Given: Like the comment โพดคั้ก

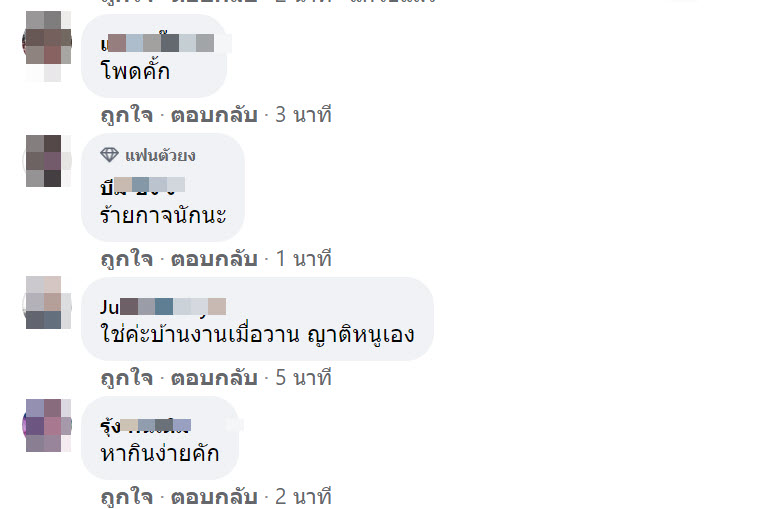Looking at the screenshot, I should (x=126, y=115).
